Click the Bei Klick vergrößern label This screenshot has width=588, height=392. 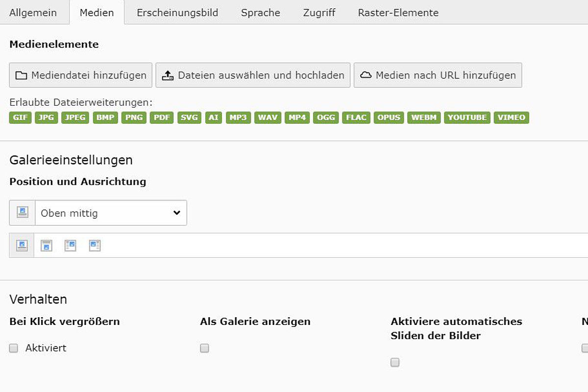coord(65,322)
